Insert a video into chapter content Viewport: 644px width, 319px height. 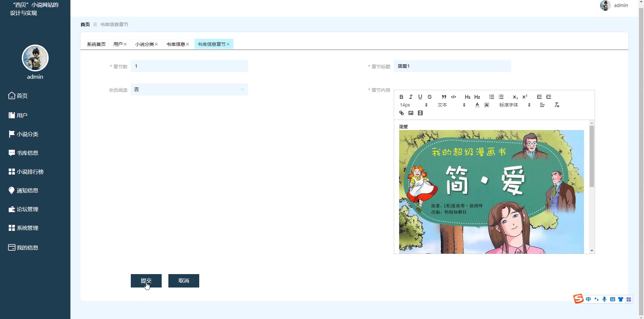point(420,113)
